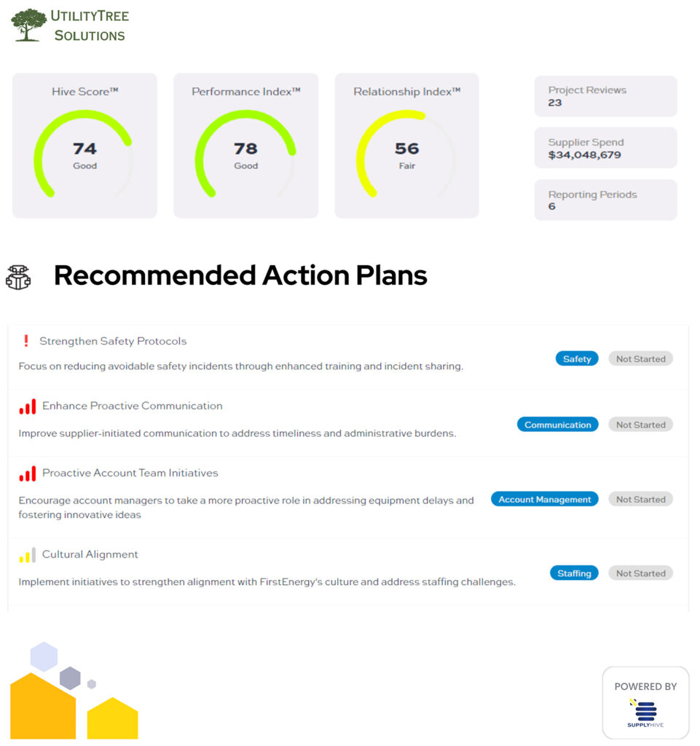
Task: Click the Account Management category pill
Action: coord(544,499)
